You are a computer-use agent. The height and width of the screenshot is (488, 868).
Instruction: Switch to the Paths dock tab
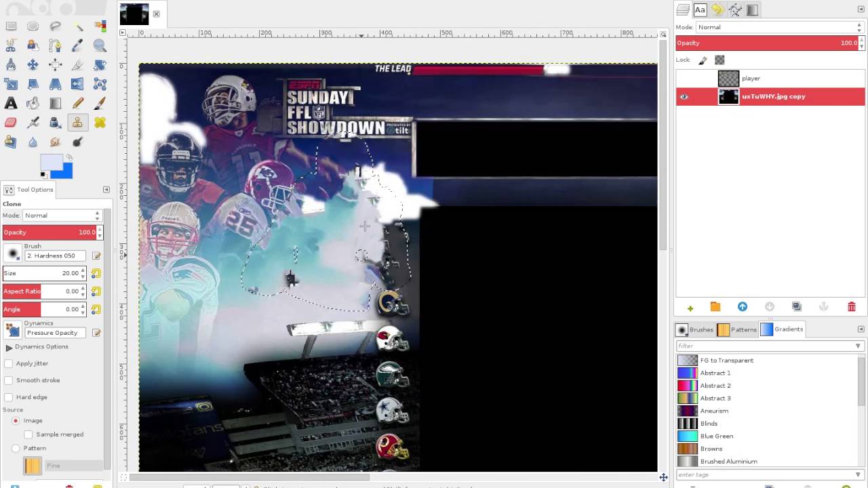[735, 9]
